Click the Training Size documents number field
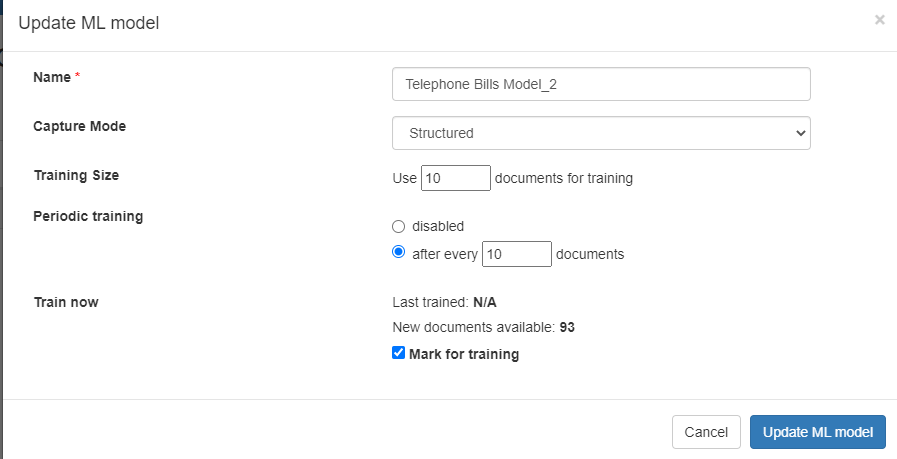 pos(456,178)
